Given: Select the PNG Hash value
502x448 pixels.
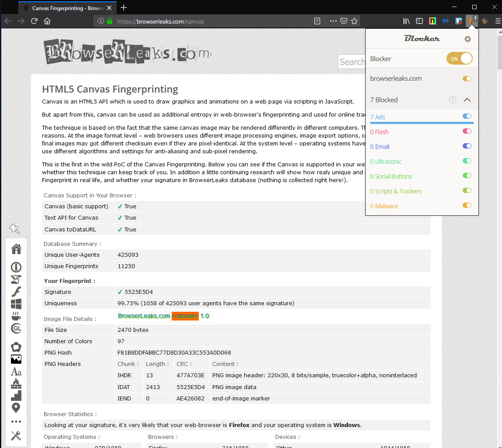Looking at the screenshot, I should click(174, 353).
